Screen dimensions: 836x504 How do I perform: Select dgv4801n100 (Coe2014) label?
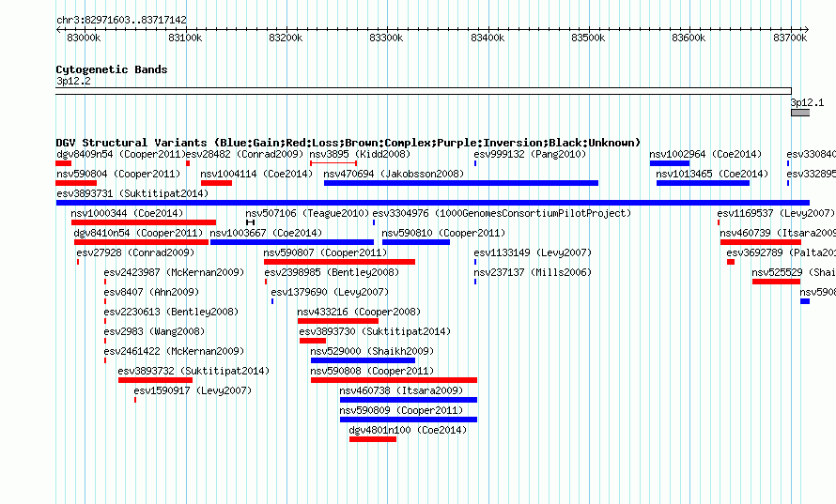(x=408, y=431)
